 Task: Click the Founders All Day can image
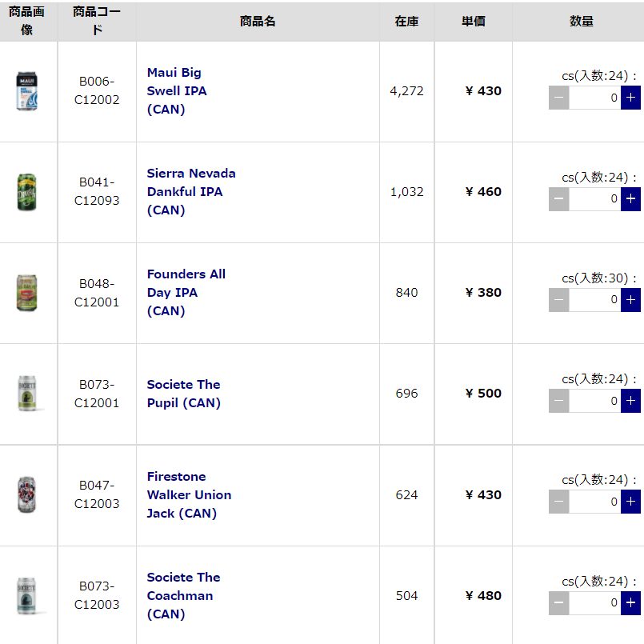(26, 293)
